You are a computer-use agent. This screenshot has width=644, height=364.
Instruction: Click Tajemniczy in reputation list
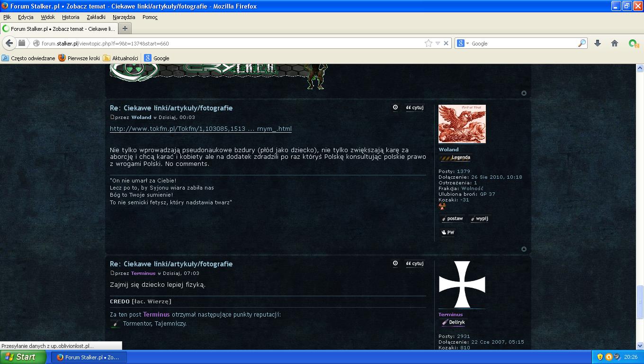coord(170,324)
